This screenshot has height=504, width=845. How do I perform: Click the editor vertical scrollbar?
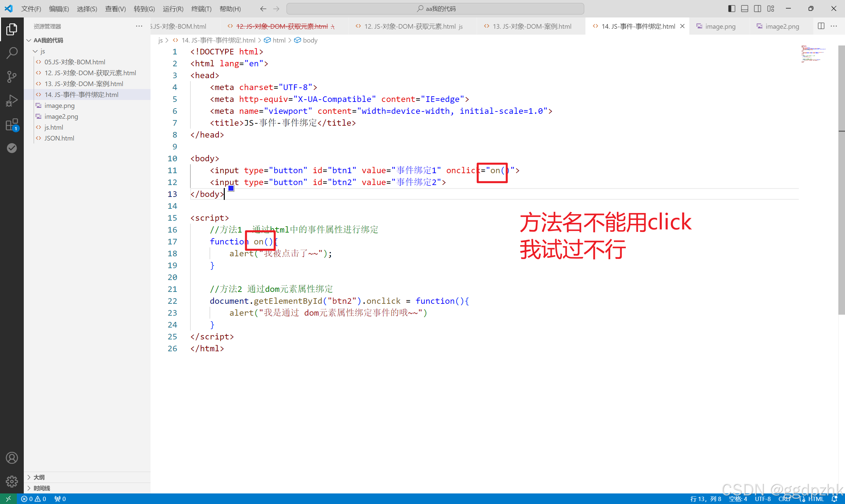pyautogui.click(x=841, y=180)
